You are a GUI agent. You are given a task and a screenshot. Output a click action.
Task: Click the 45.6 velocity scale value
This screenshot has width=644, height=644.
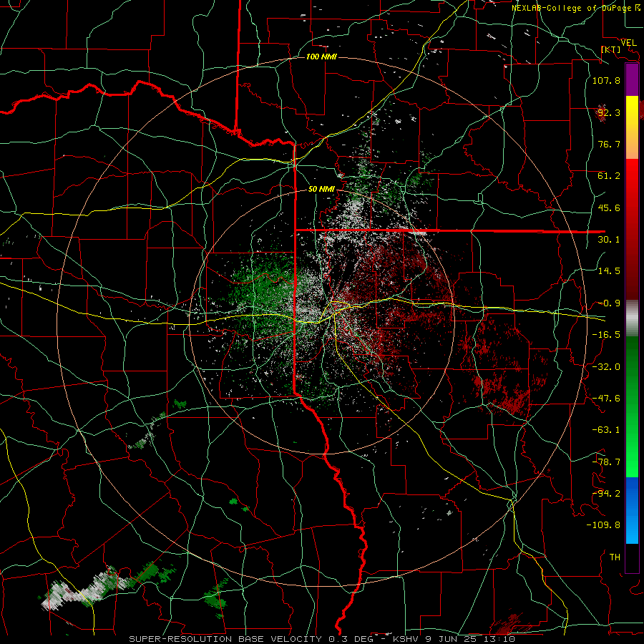point(609,208)
